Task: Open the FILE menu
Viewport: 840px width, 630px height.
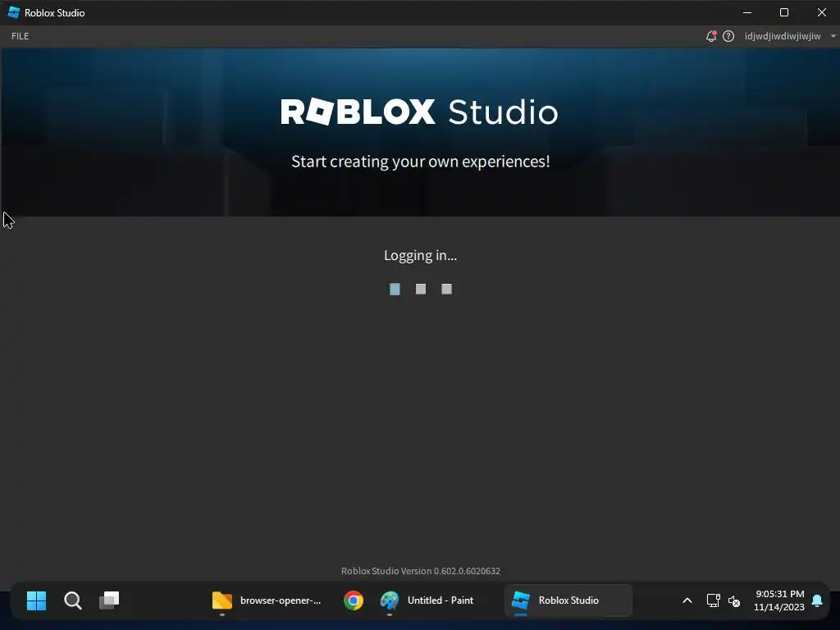Action: pos(21,36)
